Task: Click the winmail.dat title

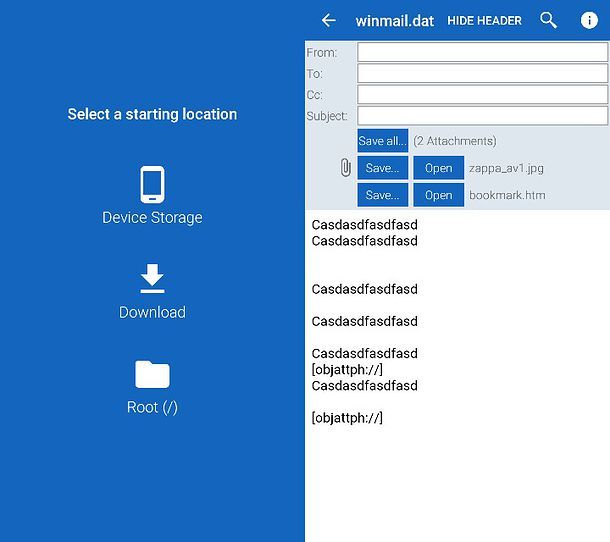Action: click(x=394, y=21)
